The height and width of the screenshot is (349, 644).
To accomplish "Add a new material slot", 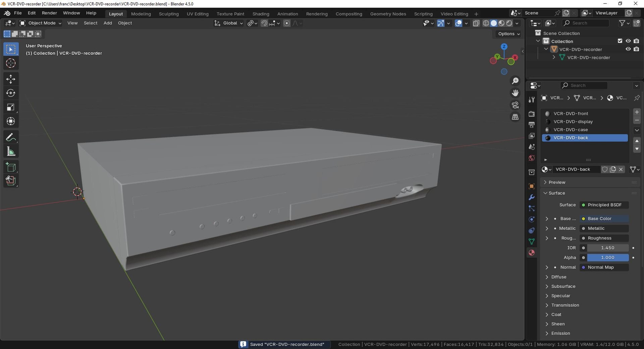I will pyautogui.click(x=637, y=112).
